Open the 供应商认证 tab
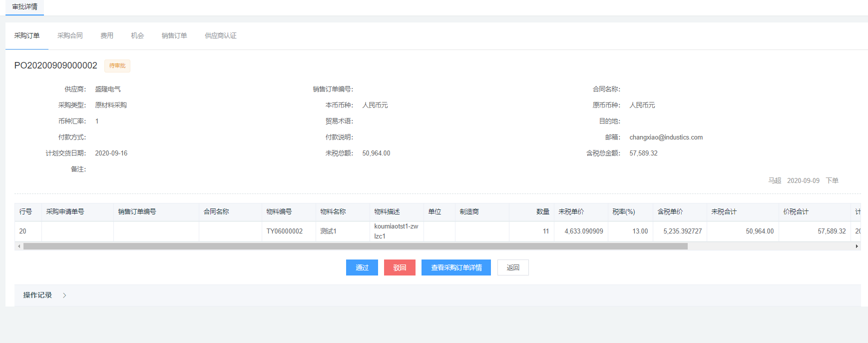The height and width of the screenshot is (343, 868). [220, 36]
